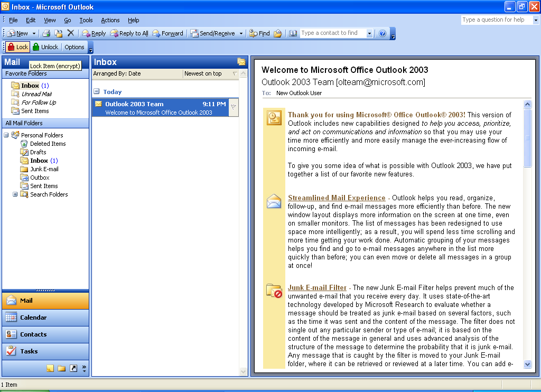Open the contact search dropdown arrow

pos(369,33)
